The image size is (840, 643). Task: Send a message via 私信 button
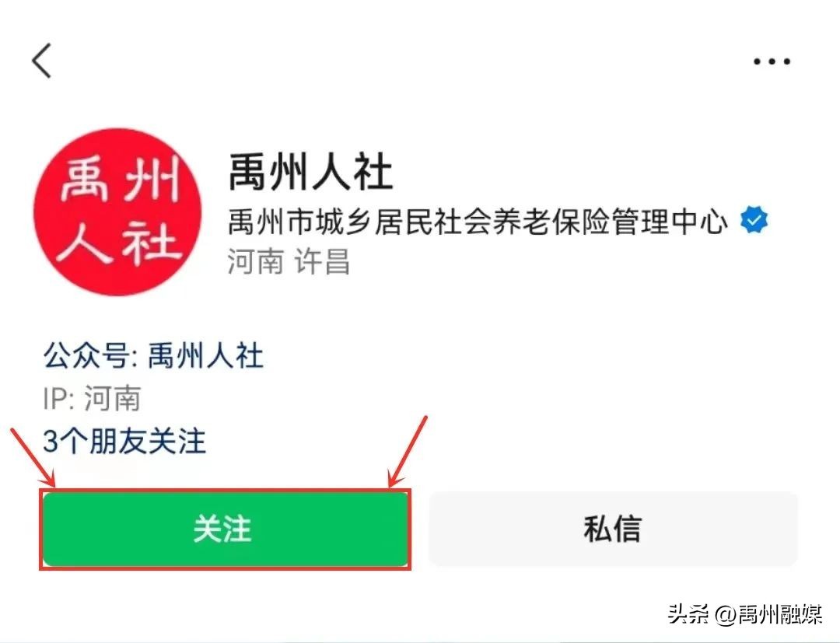[x=614, y=529]
